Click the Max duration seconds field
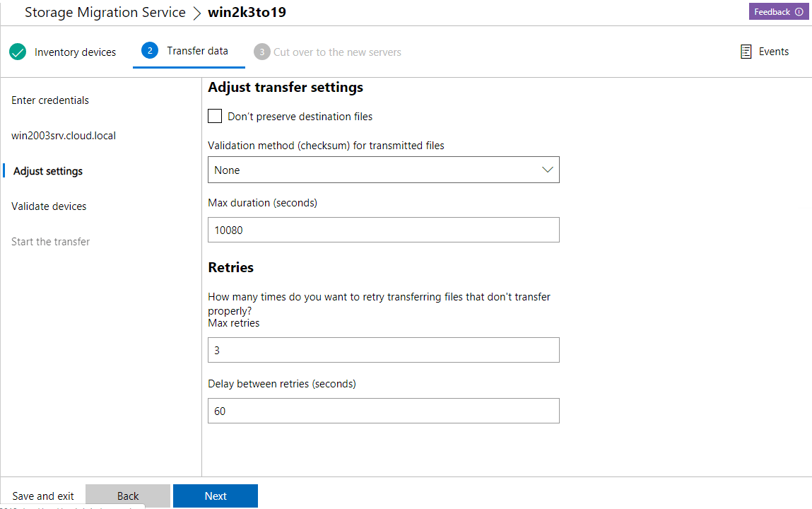The width and height of the screenshot is (812, 509). coord(383,230)
